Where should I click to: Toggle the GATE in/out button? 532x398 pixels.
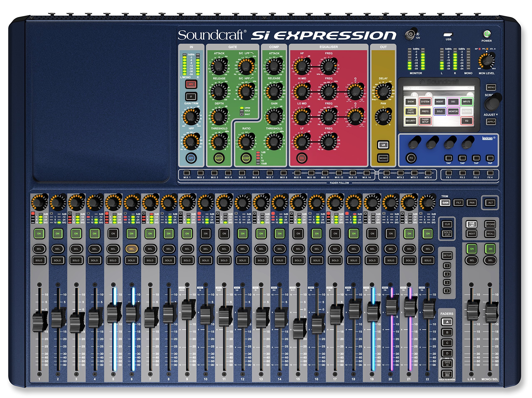[219, 158]
